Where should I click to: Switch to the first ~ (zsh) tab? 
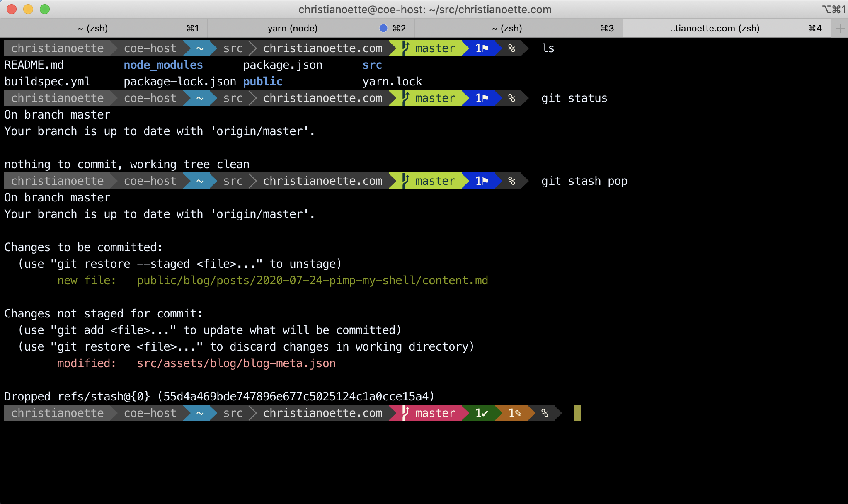click(x=93, y=28)
